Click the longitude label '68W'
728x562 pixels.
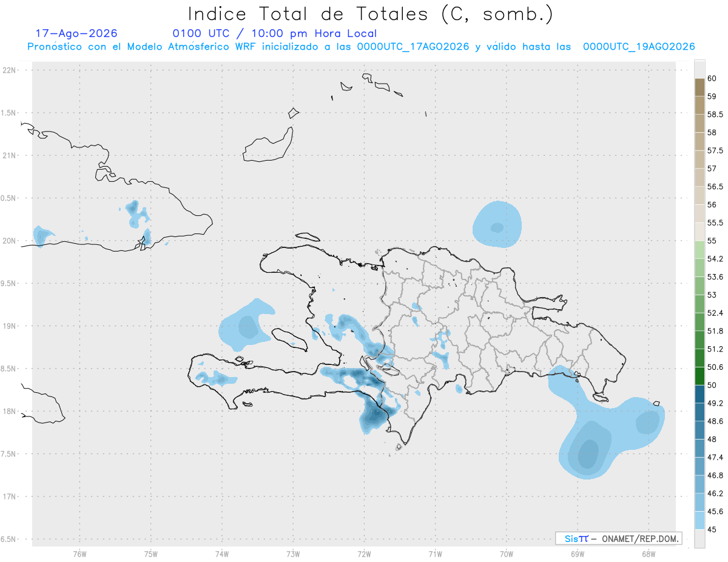point(648,554)
